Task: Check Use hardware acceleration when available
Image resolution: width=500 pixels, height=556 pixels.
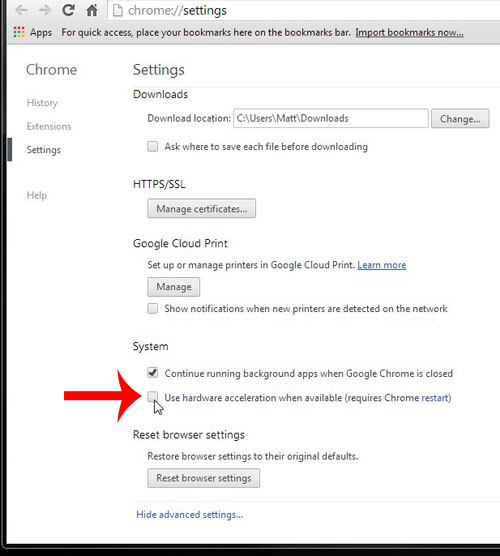Action: [153, 397]
